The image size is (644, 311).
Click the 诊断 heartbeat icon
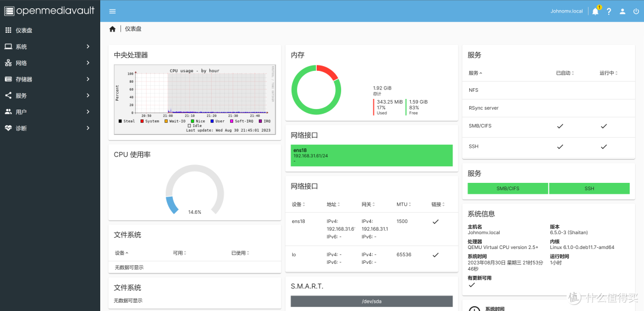(8, 128)
